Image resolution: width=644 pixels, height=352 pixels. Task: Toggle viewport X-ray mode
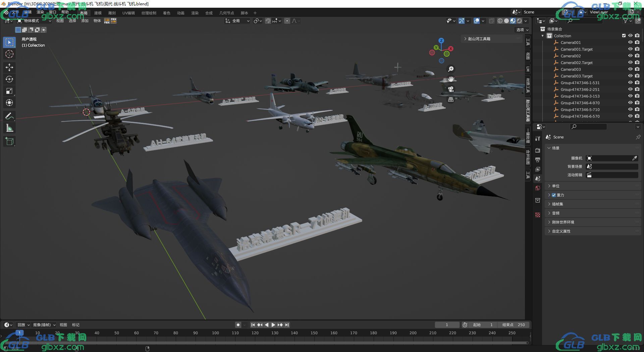pyautogui.click(x=491, y=21)
